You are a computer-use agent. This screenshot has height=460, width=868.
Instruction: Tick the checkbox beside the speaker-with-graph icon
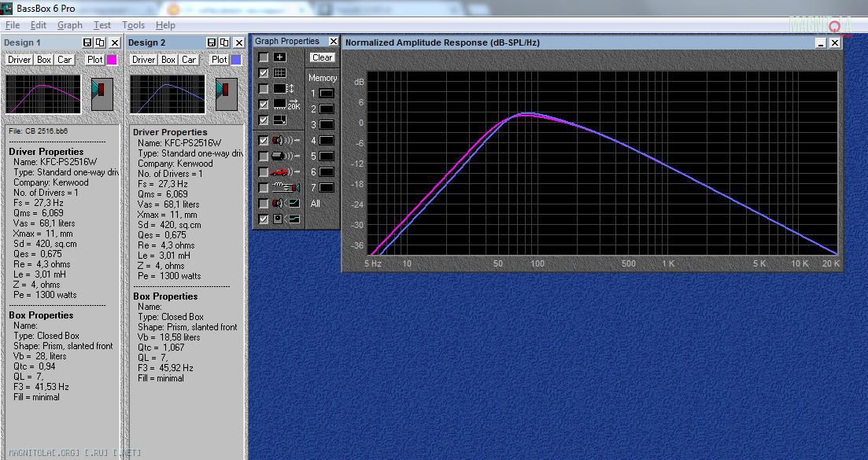coord(264,204)
